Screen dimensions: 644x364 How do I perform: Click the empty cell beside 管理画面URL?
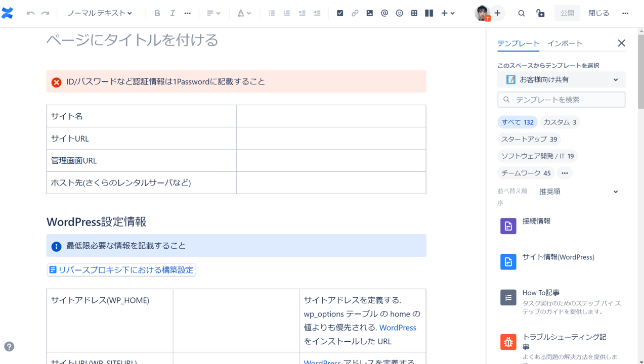(331, 161)
